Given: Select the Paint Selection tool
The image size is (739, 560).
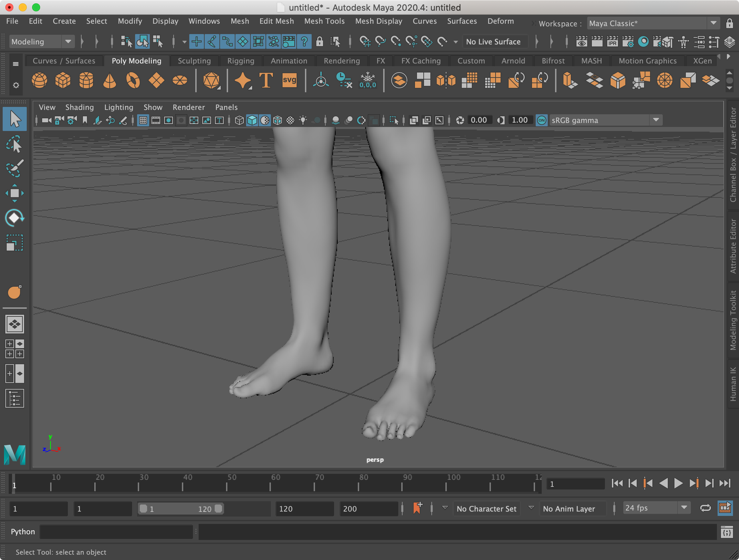Looking at the screenshot, I should tap(14, 168).
